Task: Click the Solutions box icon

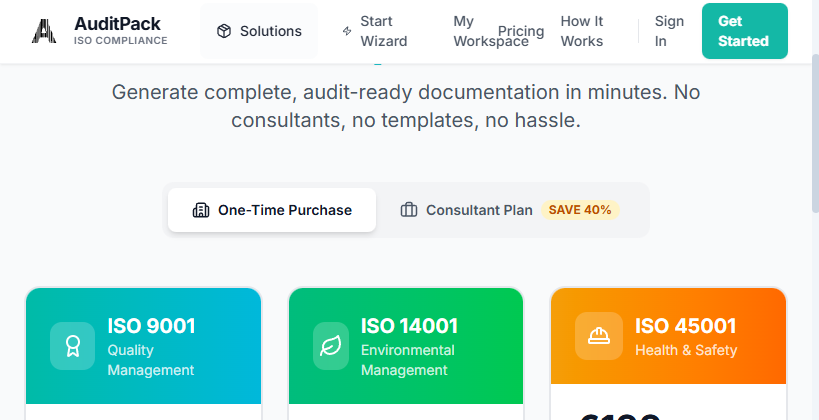Action: pyautogui.click(x=224, y=31)
